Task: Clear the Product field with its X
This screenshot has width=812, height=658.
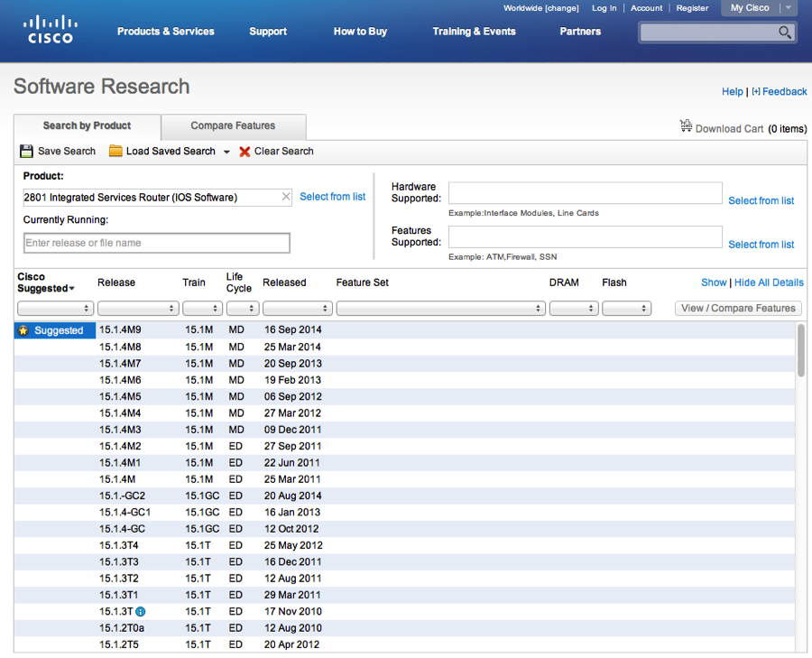Action: pos(286,197)
